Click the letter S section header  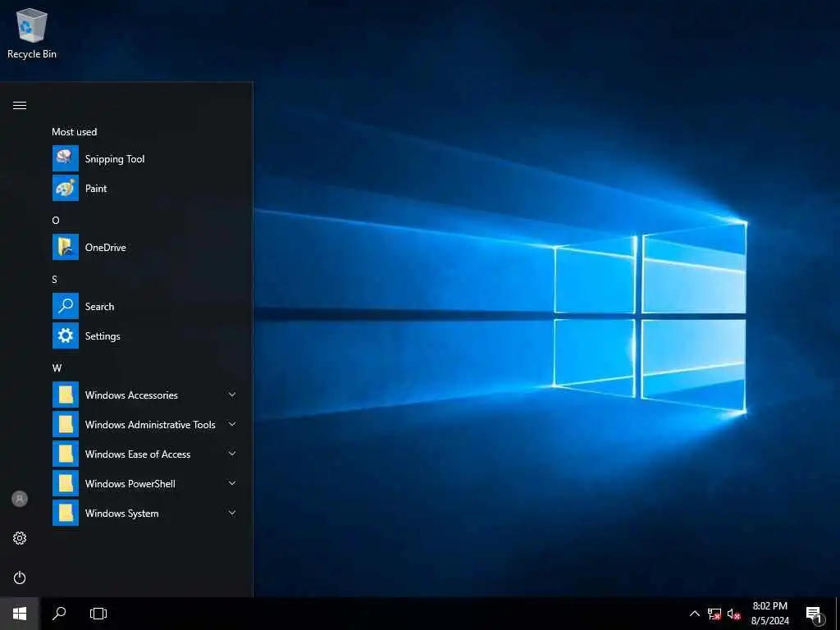click(55, 280)
